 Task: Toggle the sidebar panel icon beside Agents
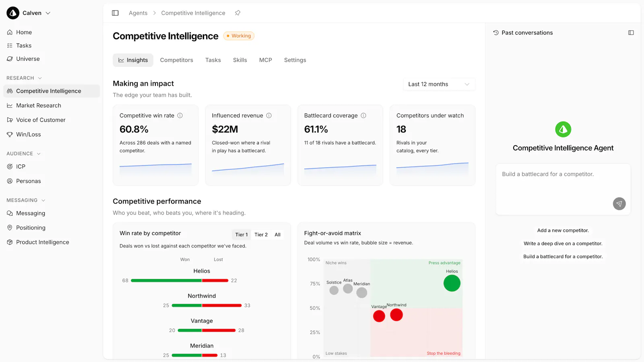115,13
